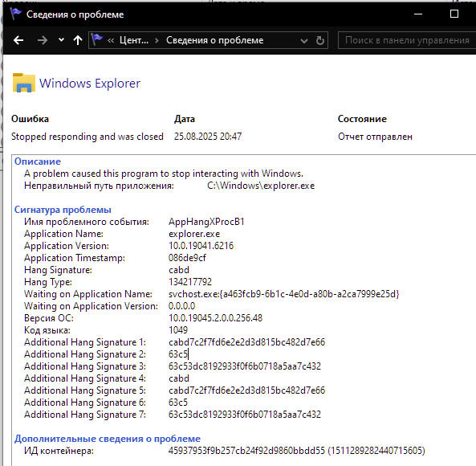Refresh the page with the refresh icon
Image resolution: width=476 pixels, height=466 pixels.
pyautogui.click(x=320, y=40)
